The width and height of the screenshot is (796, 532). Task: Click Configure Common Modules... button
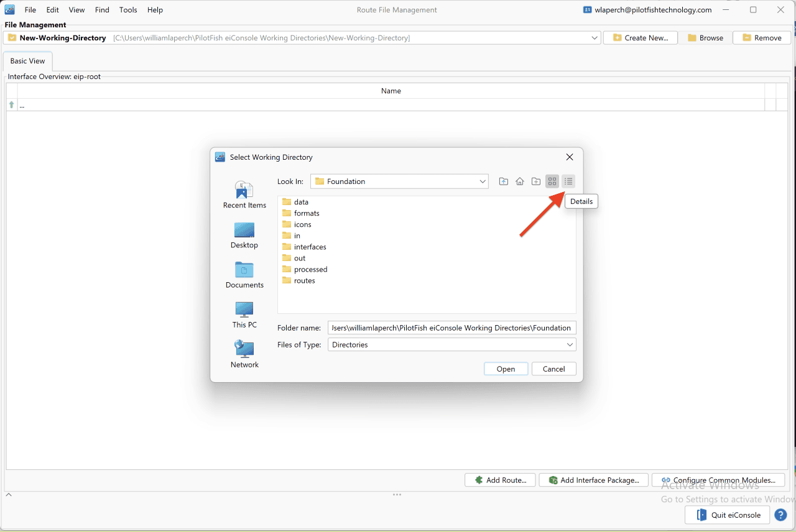click(718, 480)
